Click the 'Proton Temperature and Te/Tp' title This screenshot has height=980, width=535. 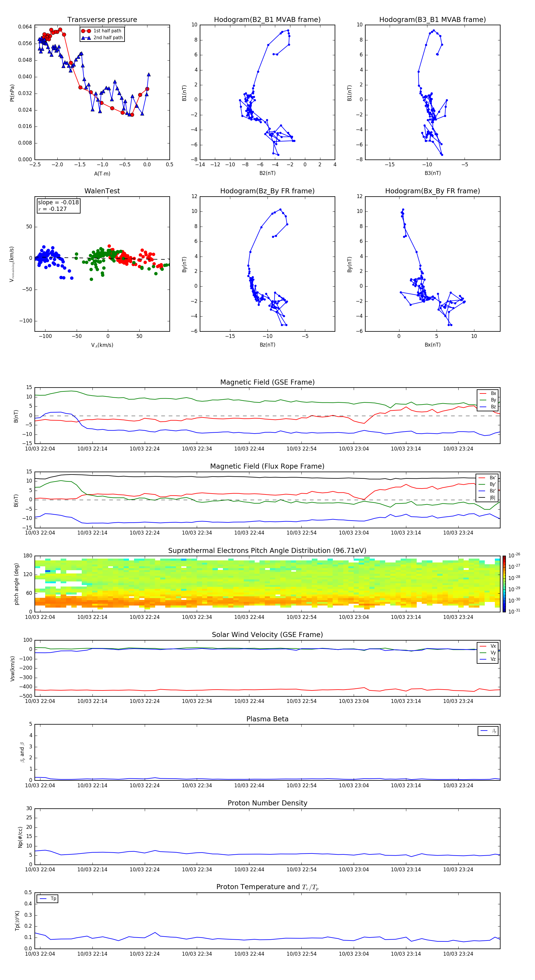coord(267,887)
